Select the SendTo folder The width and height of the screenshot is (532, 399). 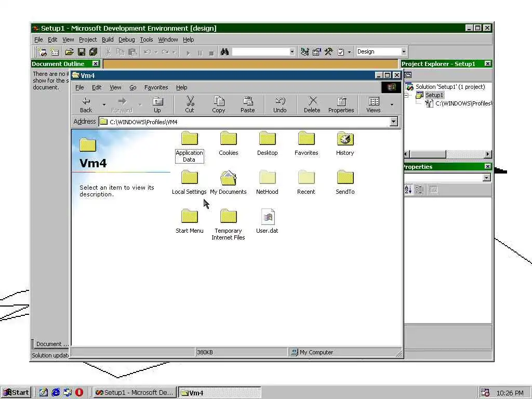tap(345, 182)
